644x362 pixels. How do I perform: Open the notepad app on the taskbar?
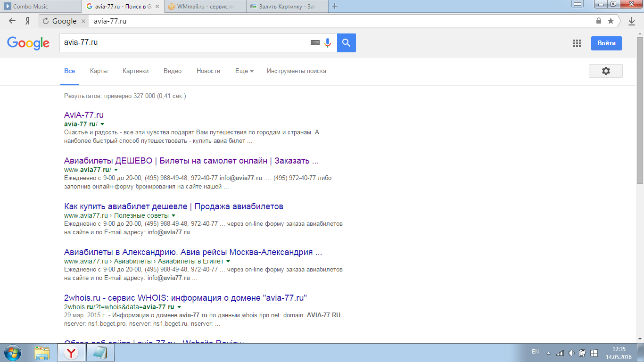[x=100, y=353]
